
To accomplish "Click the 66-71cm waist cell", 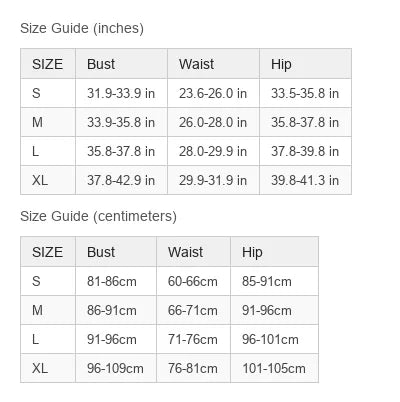I will 193,310.
